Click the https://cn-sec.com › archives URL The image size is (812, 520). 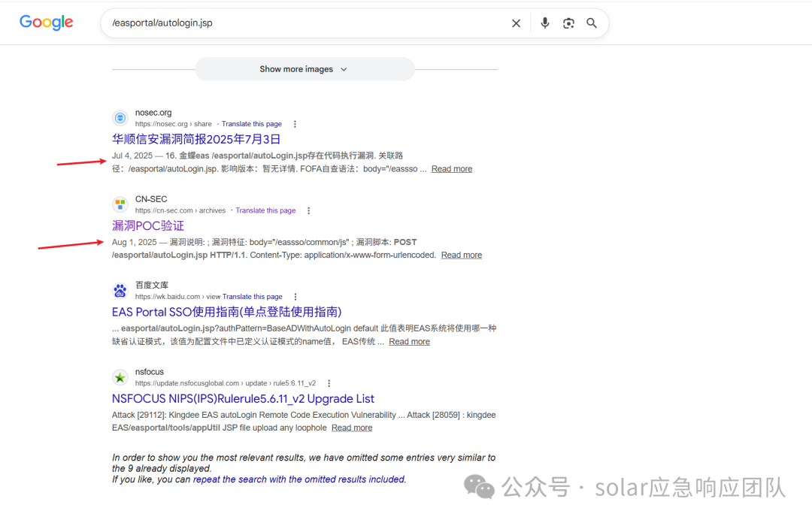(180, 210)
